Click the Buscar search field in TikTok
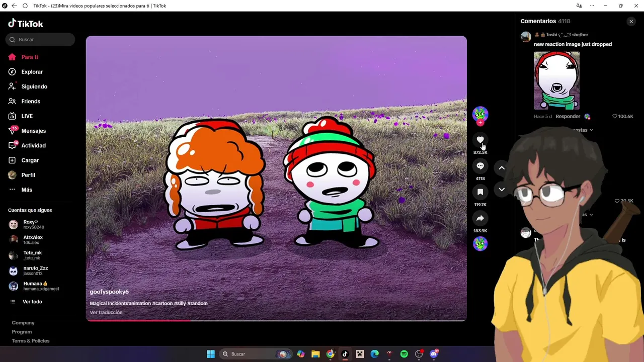 [x=40, y=40]
